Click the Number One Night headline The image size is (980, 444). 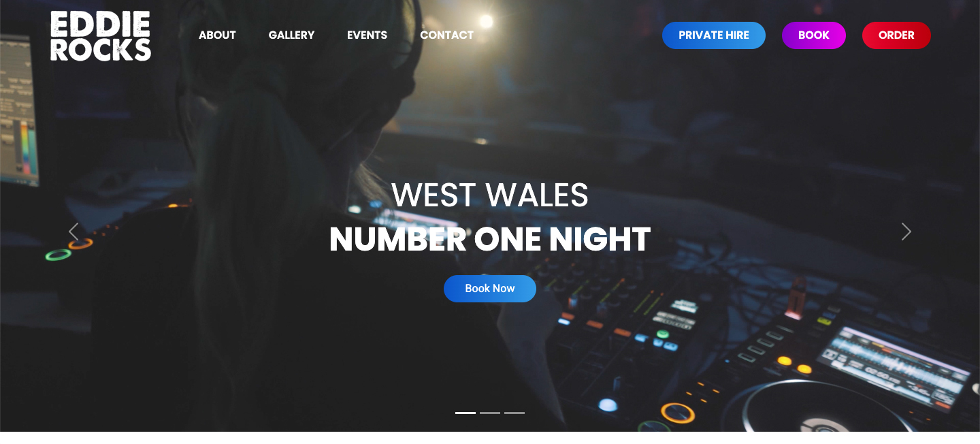coord(490,240)
